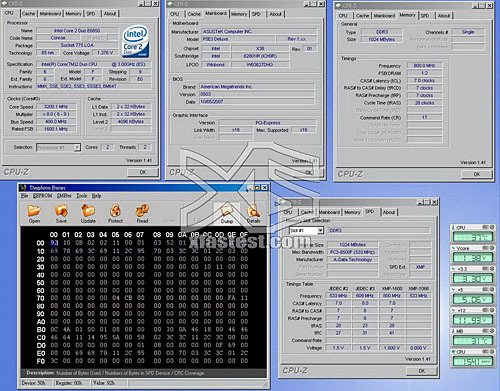Click the Details magnifier icon
The height and width of the screenshot is (391, 500).
pyautogui.click(x=253, y=214)
